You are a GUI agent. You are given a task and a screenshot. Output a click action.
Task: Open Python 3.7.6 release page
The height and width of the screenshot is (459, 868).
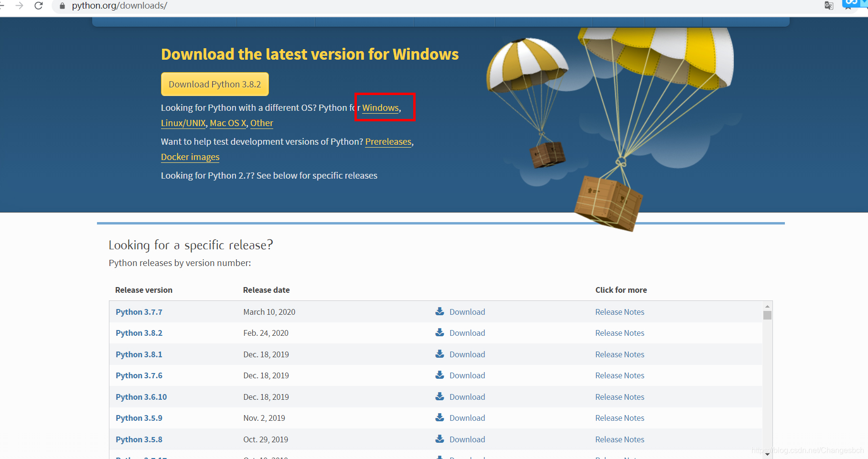[x=139, y=375]
